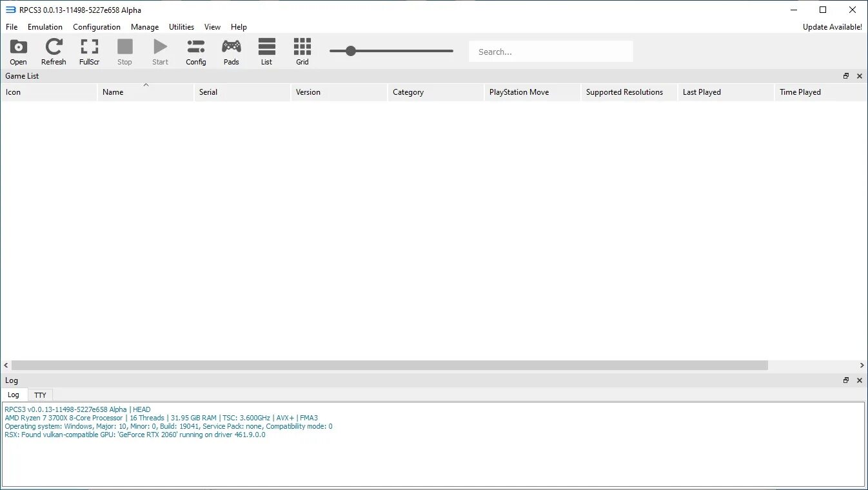Viewport: 868px width, 490px height.
Task: Select the Log tab
Action: [x=14, y=395]
